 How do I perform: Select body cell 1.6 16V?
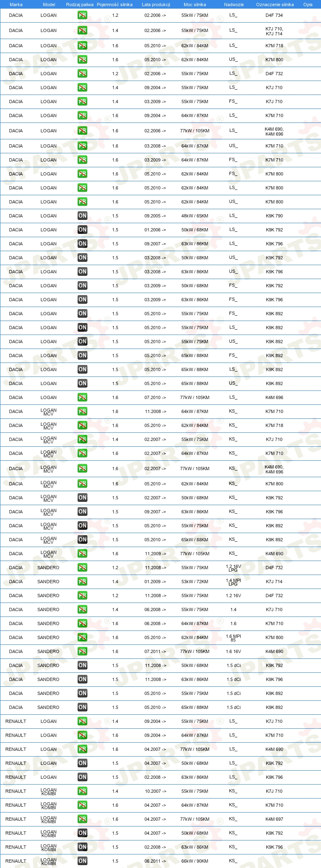click(233, 651)
